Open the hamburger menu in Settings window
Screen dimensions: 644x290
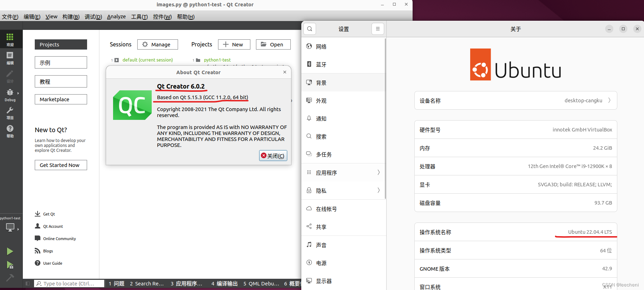click(x=377, y=29)
